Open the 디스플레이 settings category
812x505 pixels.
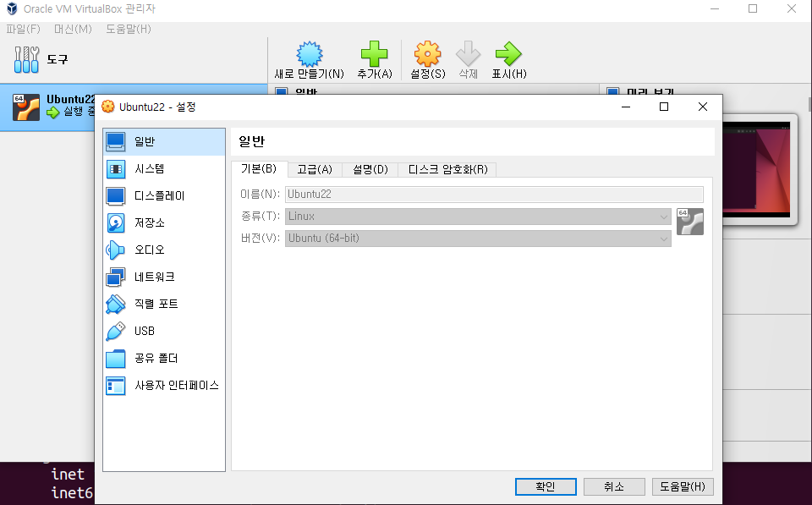(163, 195)
